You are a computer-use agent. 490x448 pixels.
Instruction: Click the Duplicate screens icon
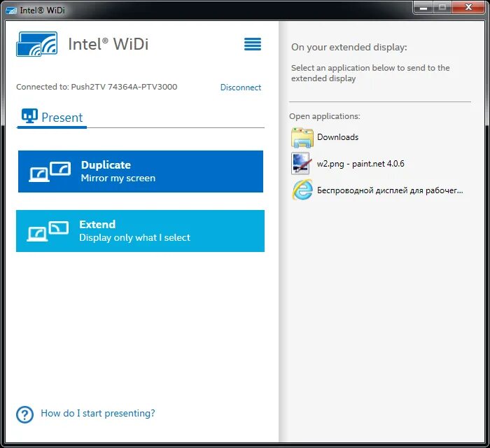(50, 171)
